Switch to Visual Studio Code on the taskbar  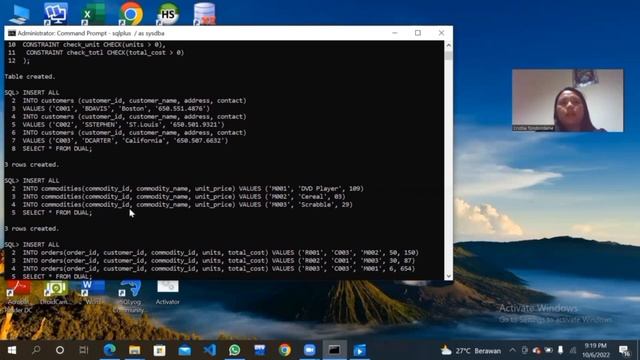(x=209, y=350)
